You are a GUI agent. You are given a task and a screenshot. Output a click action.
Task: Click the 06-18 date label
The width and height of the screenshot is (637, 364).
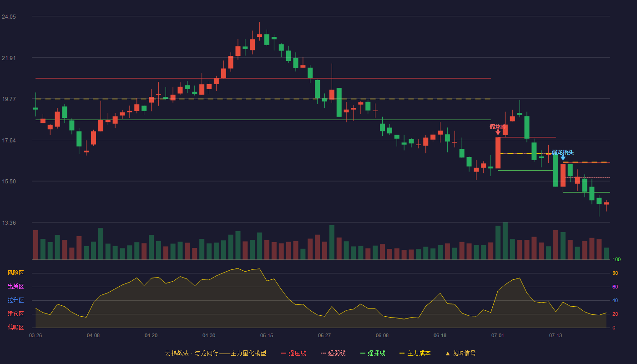[440, 335]
